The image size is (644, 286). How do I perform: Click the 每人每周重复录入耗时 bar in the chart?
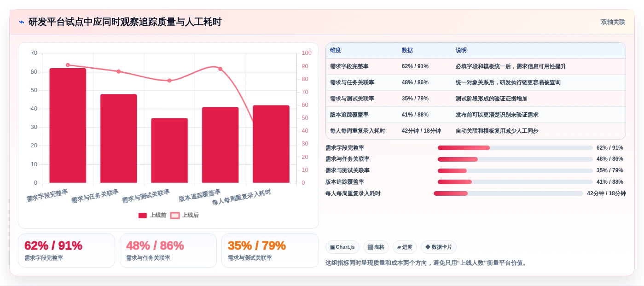click(x=271, y=144)
